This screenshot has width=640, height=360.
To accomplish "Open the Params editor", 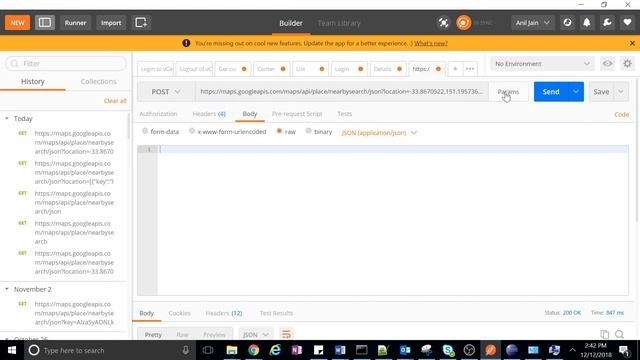I will (x=508, y=92).
